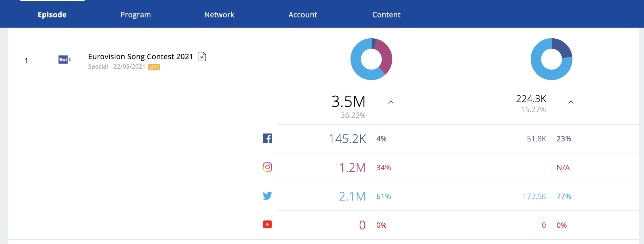This screenshot has width=644, height=244.
Task: Switch to the Episode tab
Action: click(x=52, y=15)
